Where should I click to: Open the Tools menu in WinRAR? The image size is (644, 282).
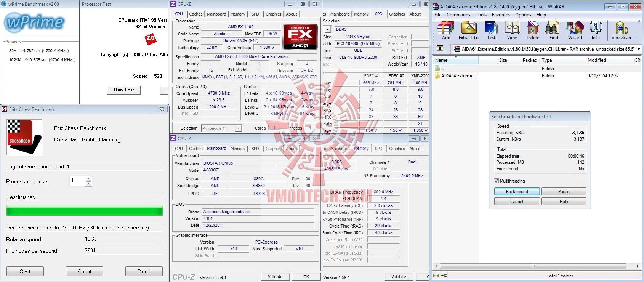(x=481, y=15)
